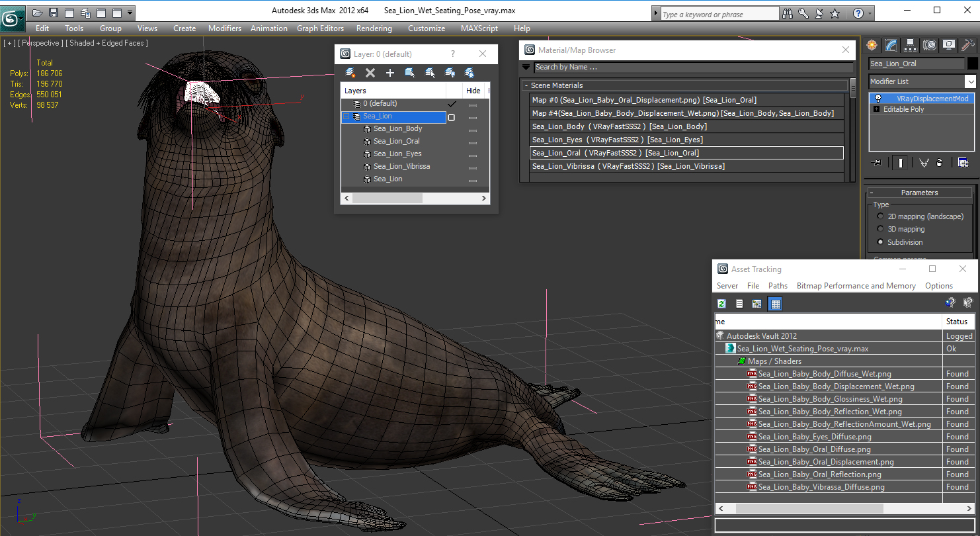The height and width of the screenshot is (536, 980).
Task: Select Sea_Lion_Body VRayFastSSS2 material entry
Action: click(687, 126)
